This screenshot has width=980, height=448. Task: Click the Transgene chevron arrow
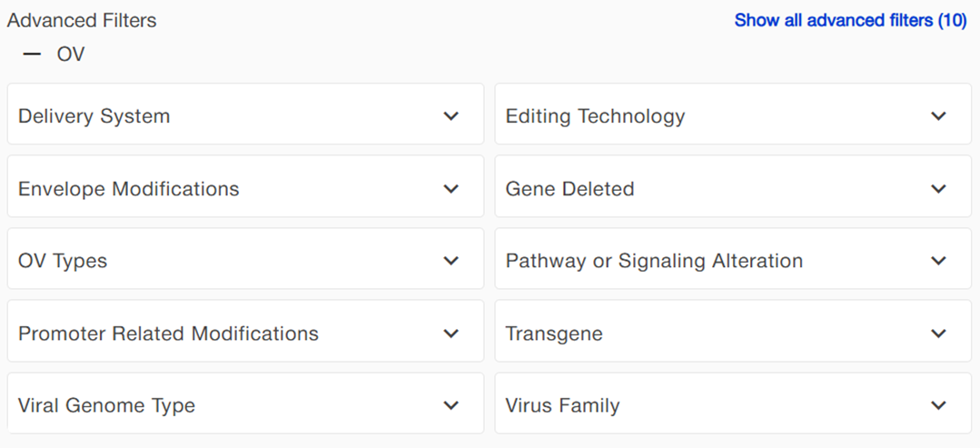pyautogui.click(x=938, y=334)
